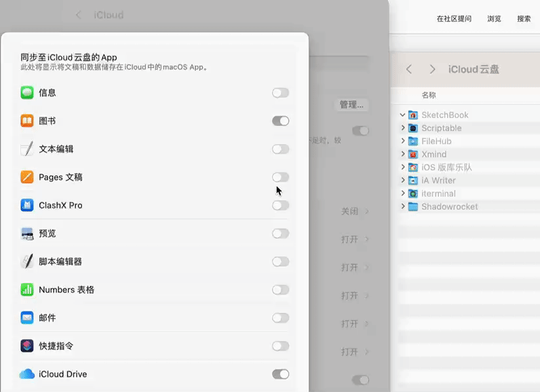Open 在社区提问 in top navigation
This screenshot has height=392, width=540.
tap(454, 19)
